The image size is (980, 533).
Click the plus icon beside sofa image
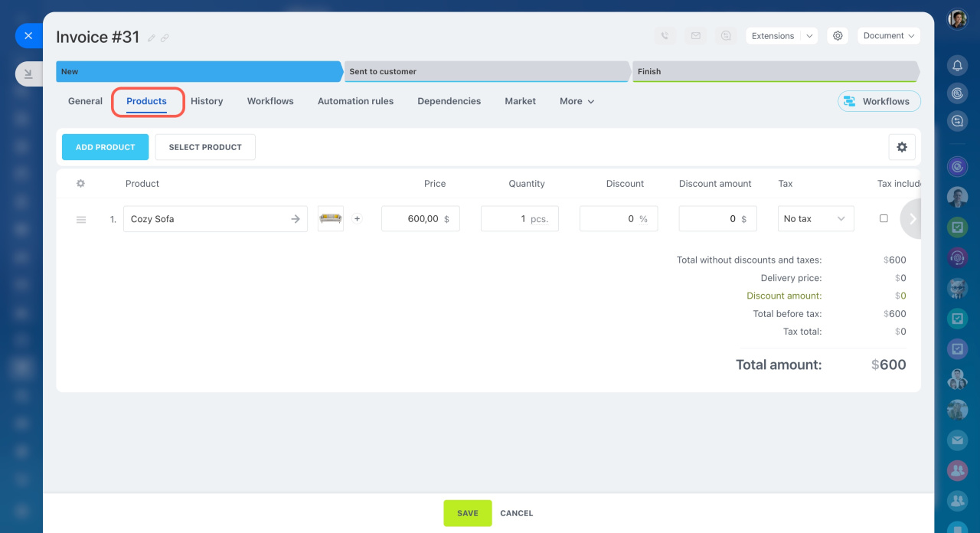tap(357, 219)
